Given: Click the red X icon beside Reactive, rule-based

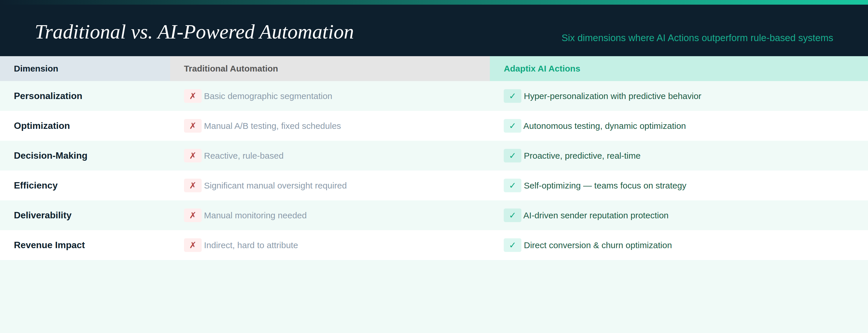Looking at the screenshot, I should point(192,155).
